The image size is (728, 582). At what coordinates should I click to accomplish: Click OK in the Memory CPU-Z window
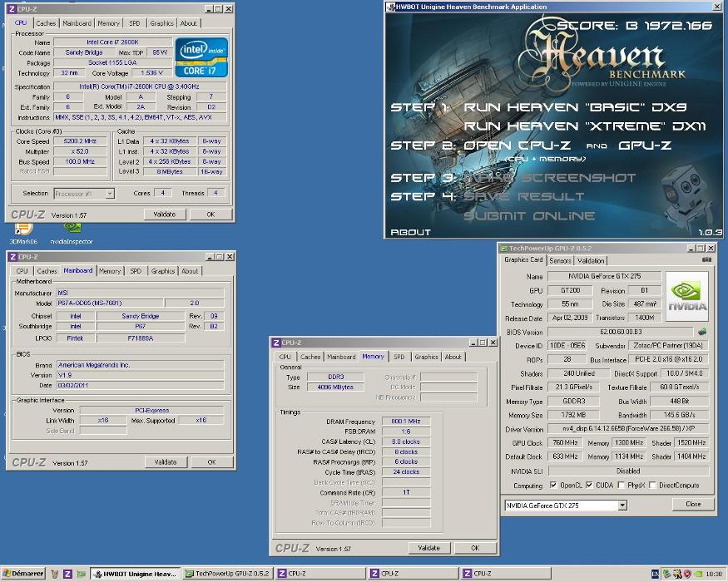[x=475, y=548]
